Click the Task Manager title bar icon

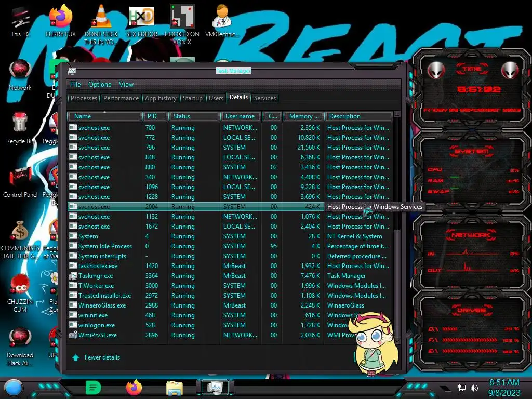click(72, 71)
